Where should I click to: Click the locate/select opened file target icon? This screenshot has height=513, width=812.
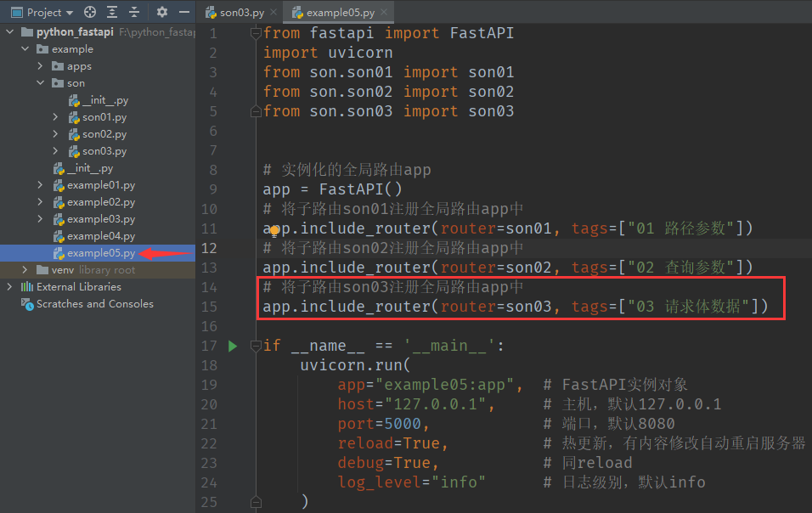click(90, 13)
